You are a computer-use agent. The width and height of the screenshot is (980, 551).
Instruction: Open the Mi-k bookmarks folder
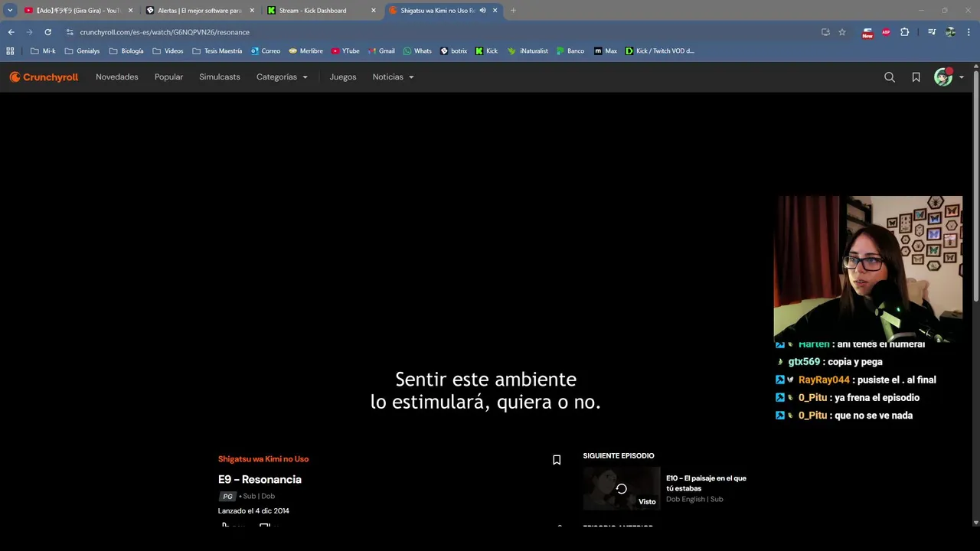point(43,51)
